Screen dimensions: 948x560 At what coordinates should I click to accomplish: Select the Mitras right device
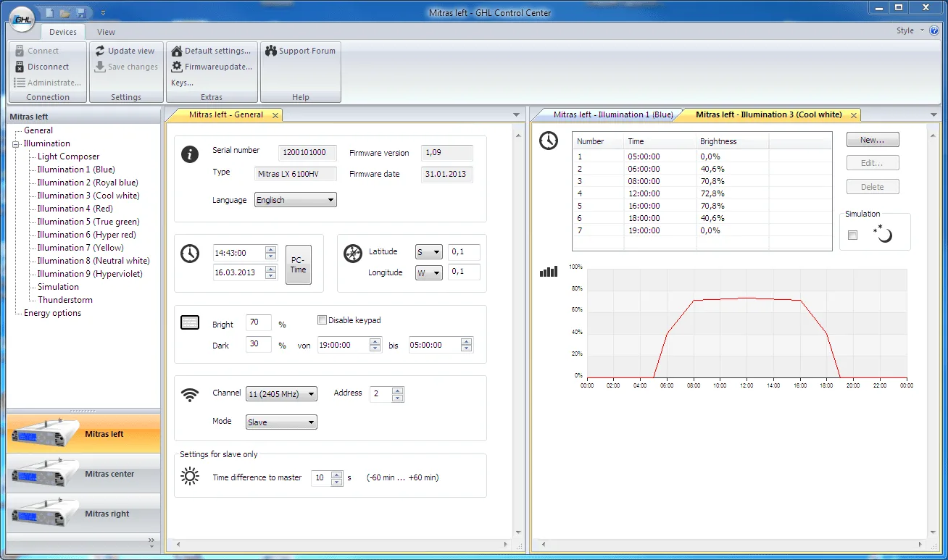tap(83, 514)
